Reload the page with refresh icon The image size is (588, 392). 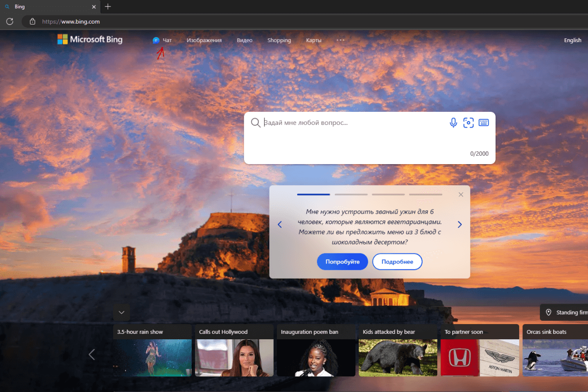point(10,21)
